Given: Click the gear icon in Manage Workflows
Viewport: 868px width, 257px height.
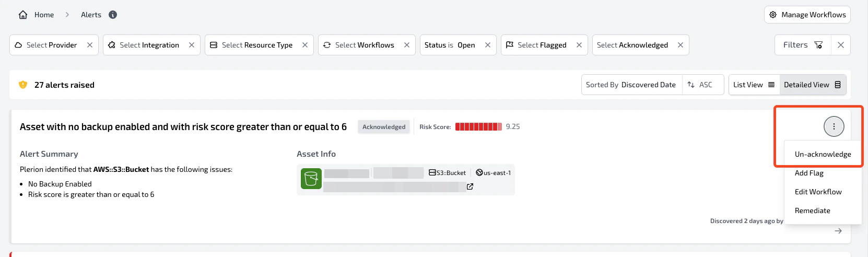Looking at the screenshot, I should click(x=773, y=15).
